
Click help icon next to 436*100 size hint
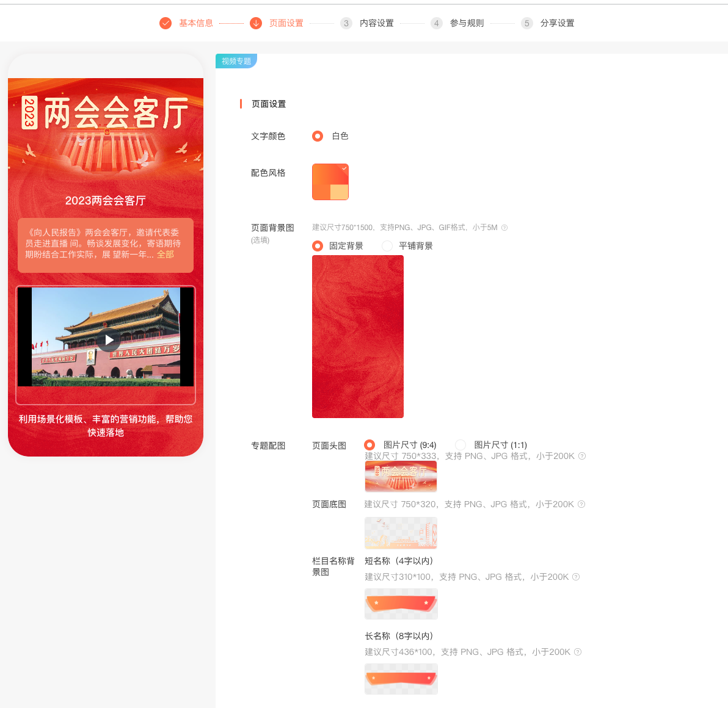point(578,652)
